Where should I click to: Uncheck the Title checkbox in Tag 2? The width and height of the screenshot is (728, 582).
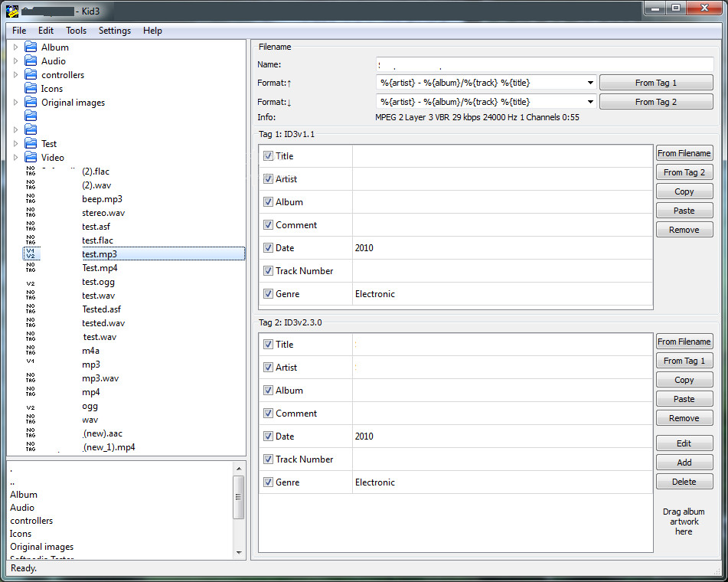268,344
